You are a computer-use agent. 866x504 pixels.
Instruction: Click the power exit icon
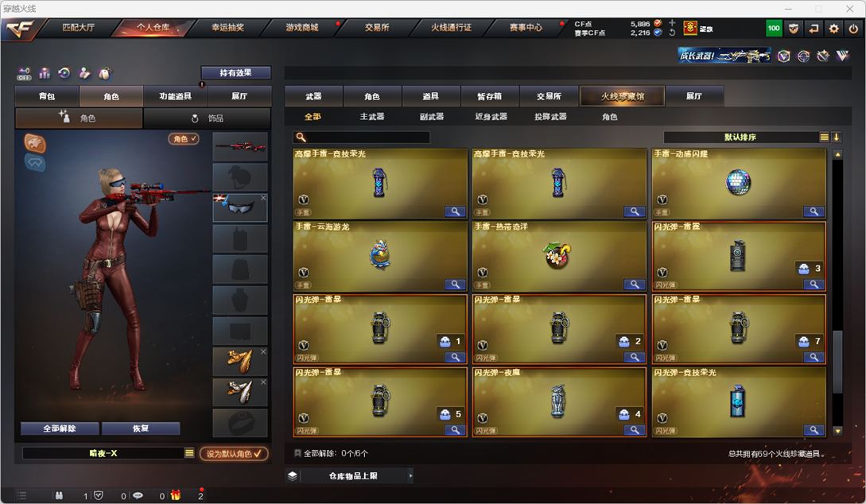click(853, 29)
